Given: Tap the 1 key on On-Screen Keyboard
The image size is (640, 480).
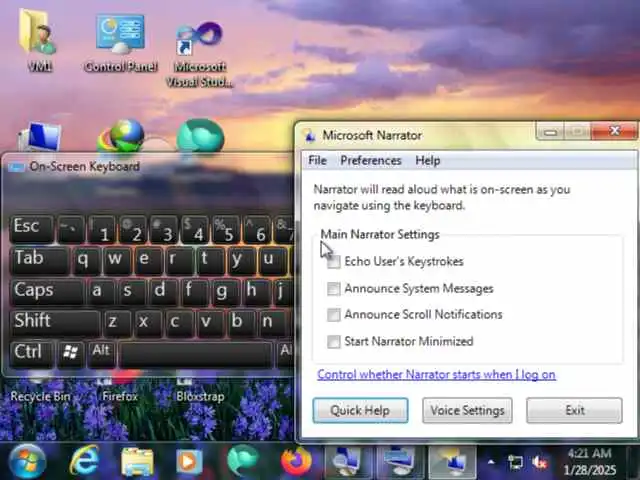Looking at the screenshot, I should [x=102, y=229].
